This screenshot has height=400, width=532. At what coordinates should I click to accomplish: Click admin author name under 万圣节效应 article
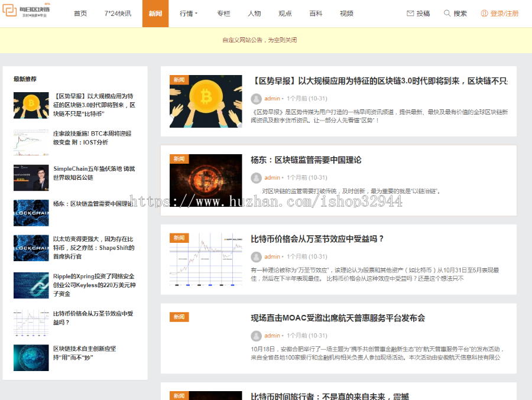coord(272,257)
